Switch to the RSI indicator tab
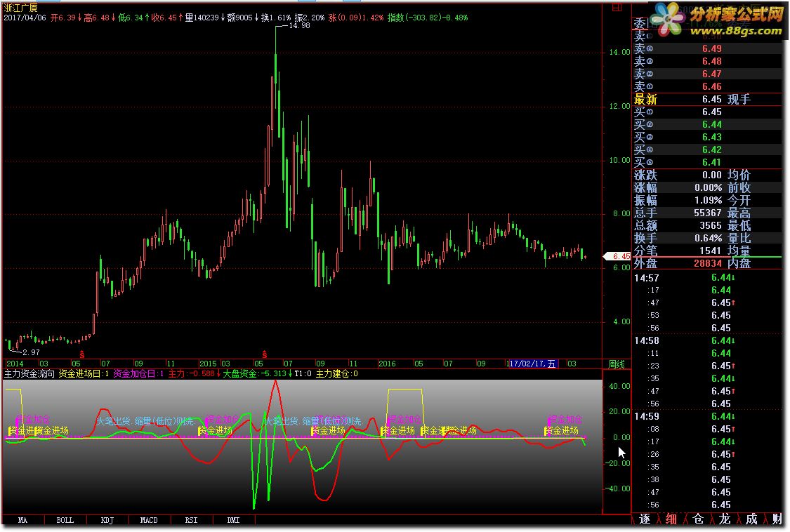 pos(192,520)
